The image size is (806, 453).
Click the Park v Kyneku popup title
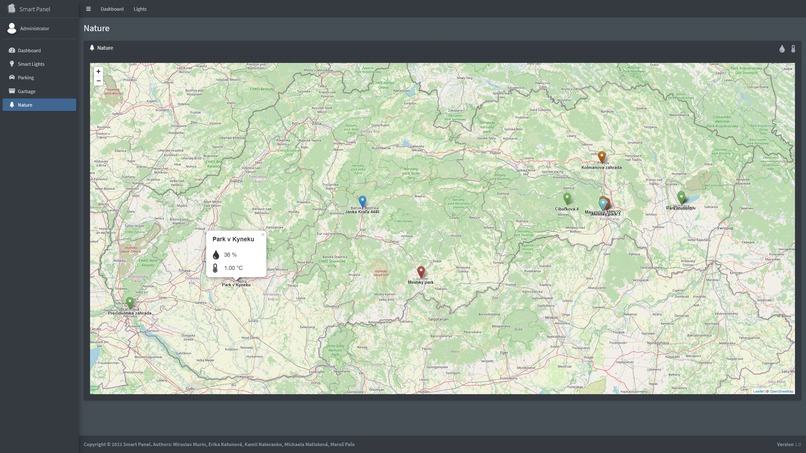tap(233, 239)
